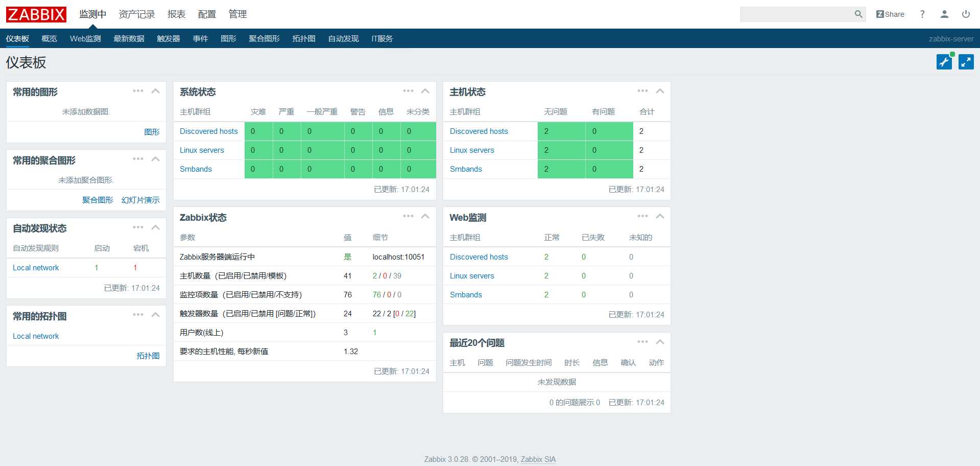Open 最近20个问题 widget menu dots
This screenshot has width=980, height=466.
click(642, 342)
